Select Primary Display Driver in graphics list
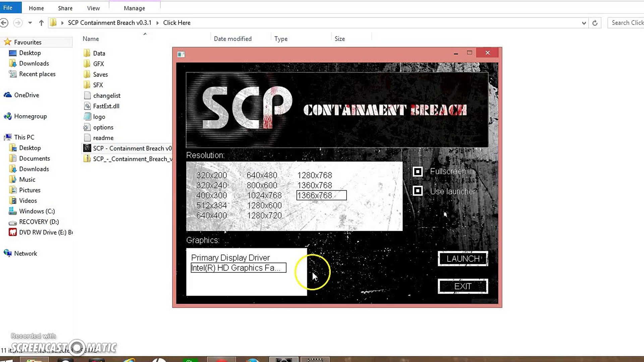 pos(230,258)
